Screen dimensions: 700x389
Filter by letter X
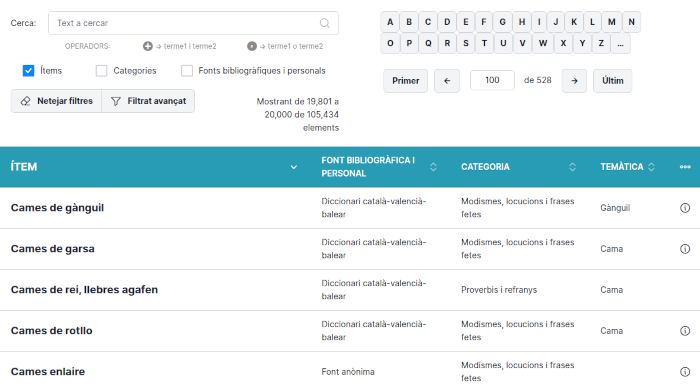click(x=563, y=43)
